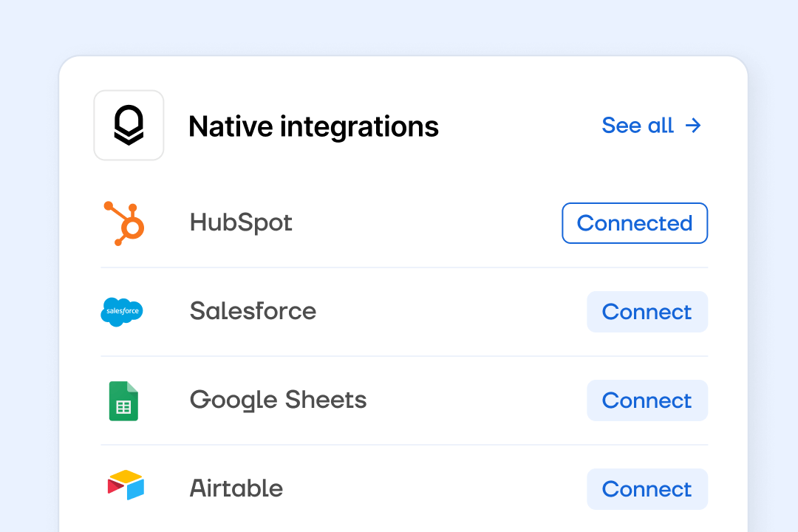Screen dimensions: 798x532
Task: Click the Native integrations heading
Action: 313,126
